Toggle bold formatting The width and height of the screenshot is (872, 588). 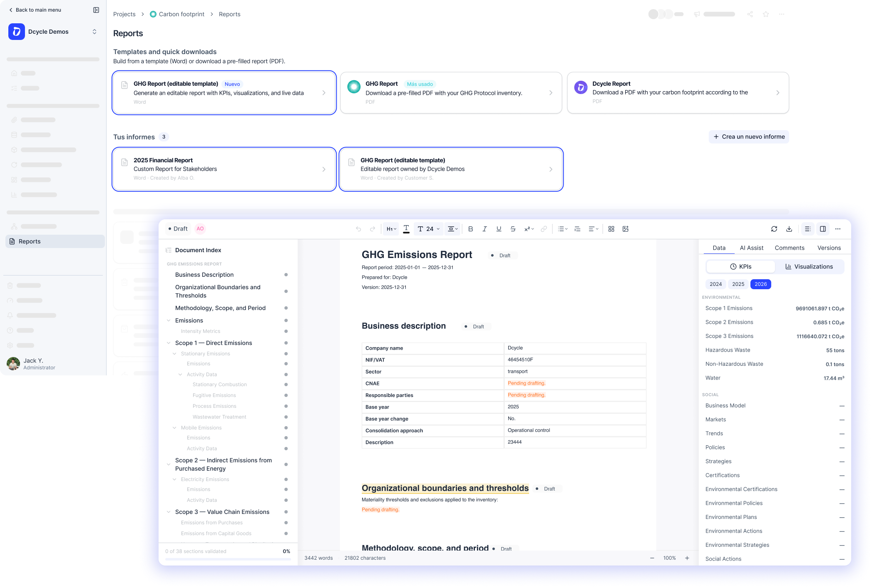click(x=470, y=229)
